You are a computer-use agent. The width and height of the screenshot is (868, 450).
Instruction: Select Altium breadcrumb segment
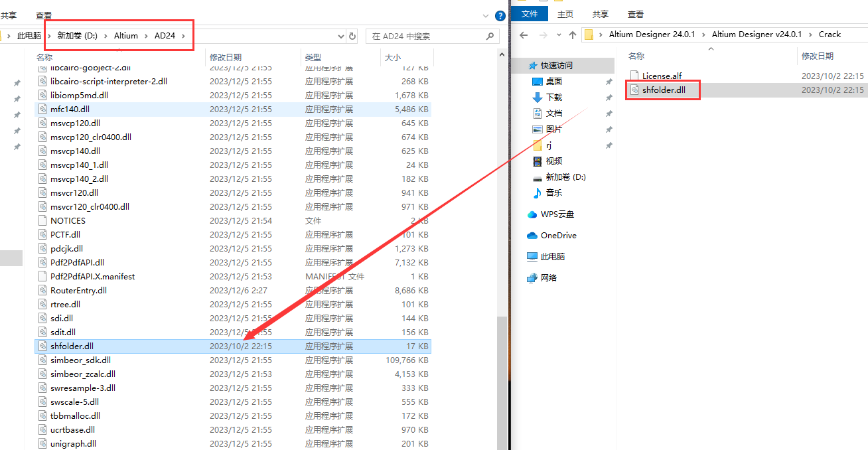point(126,36)
